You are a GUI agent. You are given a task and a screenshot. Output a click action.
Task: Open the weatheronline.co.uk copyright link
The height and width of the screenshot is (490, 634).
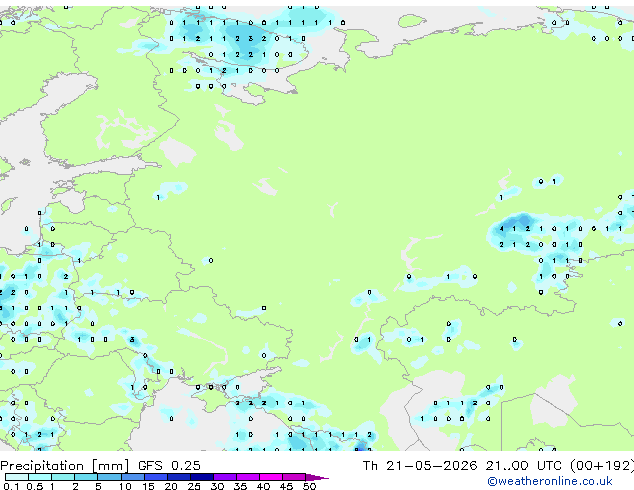click(x=549, y=481)
